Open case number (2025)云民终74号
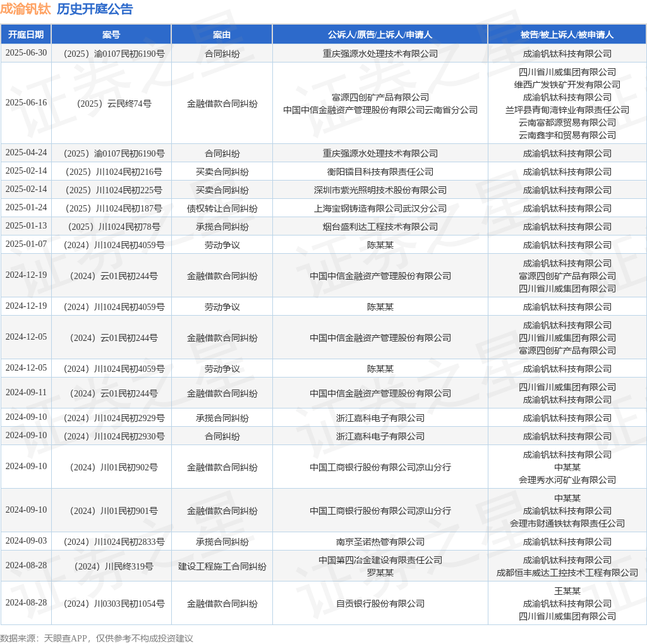 click(x=111, y=104)
